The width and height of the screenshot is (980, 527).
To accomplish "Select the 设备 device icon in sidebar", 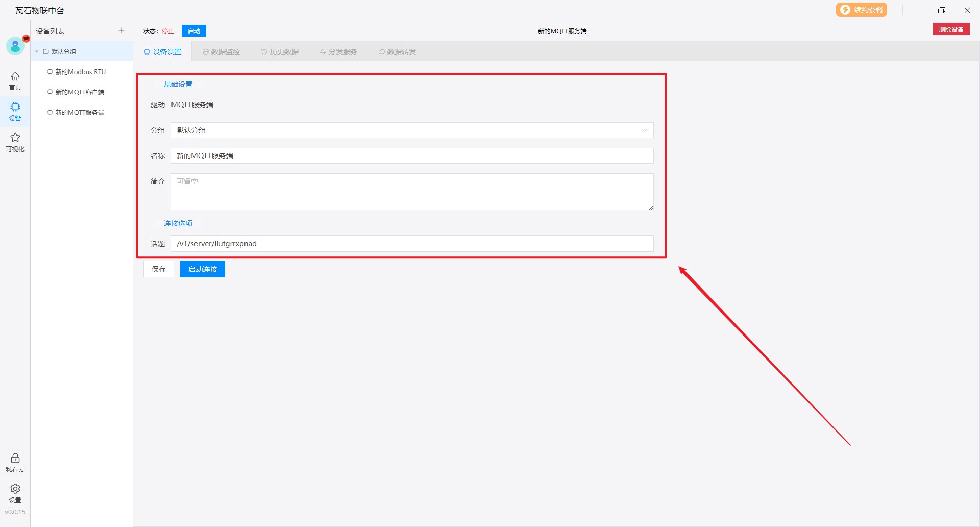I will click(15, 111).
